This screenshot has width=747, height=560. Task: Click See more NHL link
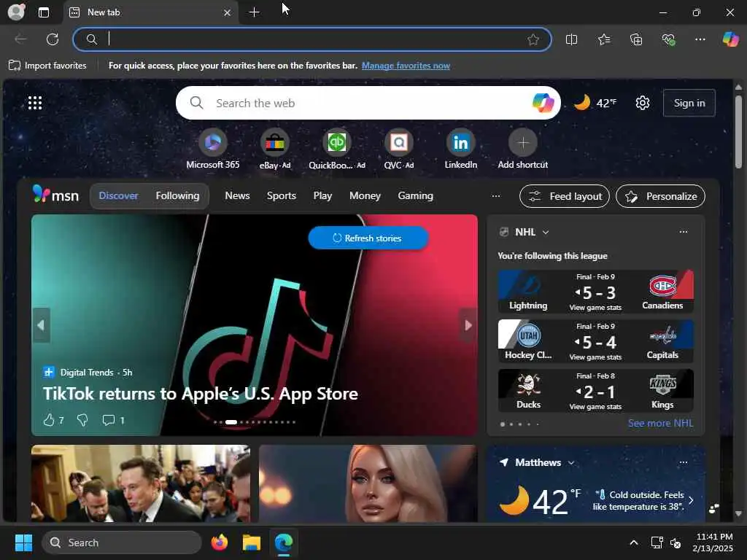[x=660, y=424]
